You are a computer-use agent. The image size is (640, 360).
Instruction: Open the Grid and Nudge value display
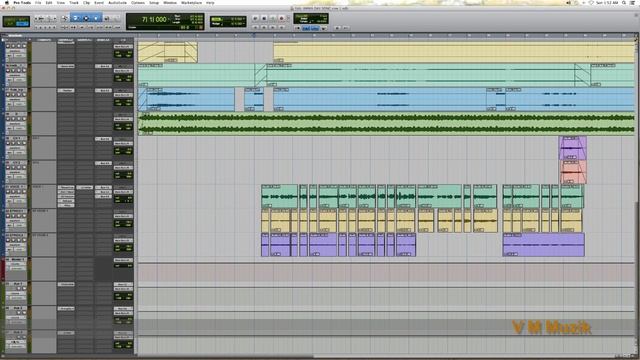(228, 22)
